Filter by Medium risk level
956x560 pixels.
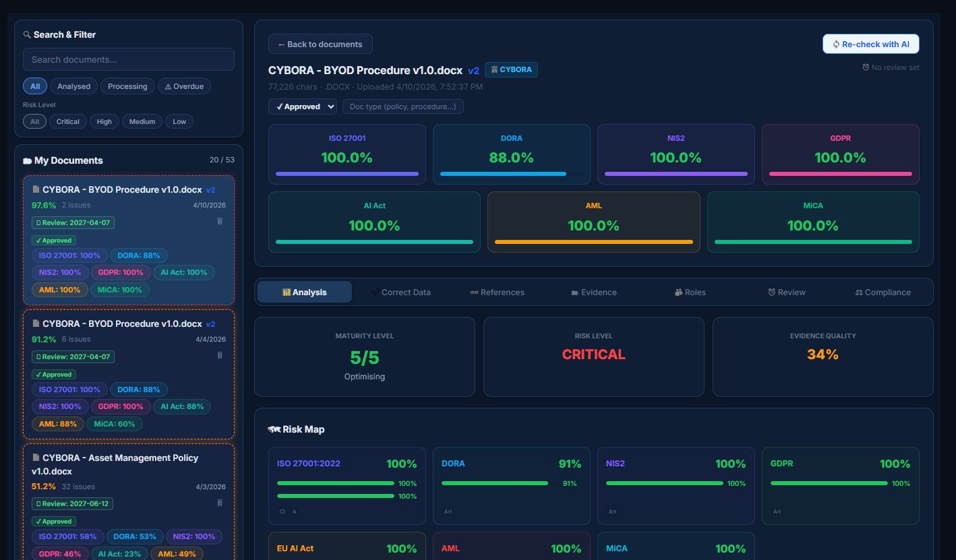[142, 122]
